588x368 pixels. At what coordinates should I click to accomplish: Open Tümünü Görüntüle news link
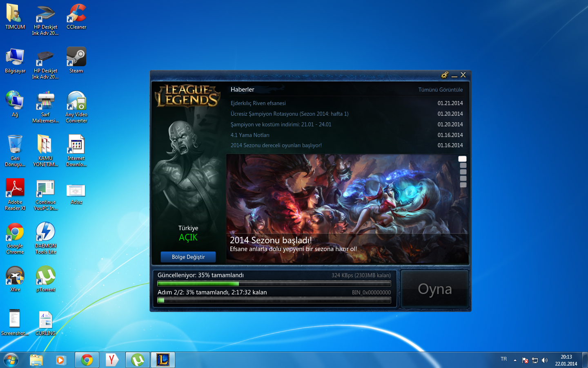440,90
